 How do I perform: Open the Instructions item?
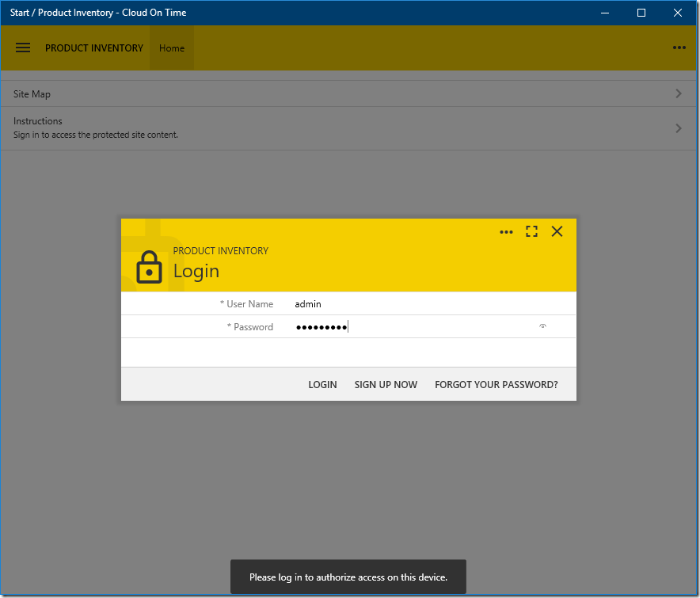point(348,128)
